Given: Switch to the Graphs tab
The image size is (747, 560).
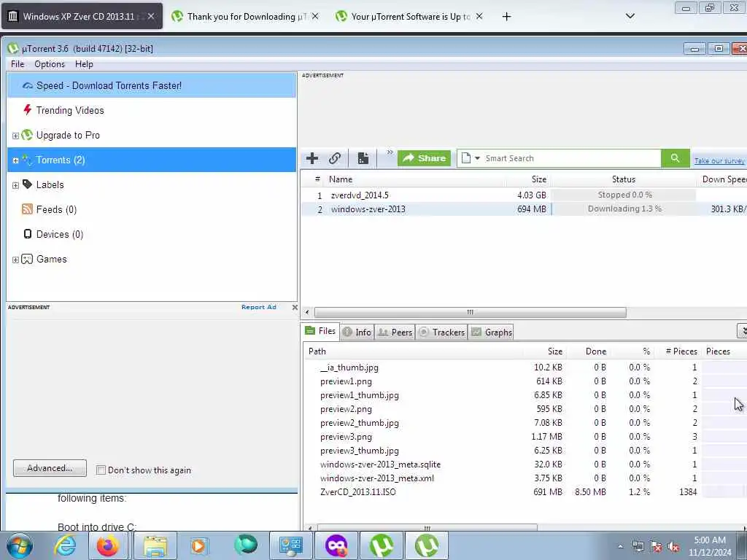Looking at the screenshot, I should click(x=492, y=332).
